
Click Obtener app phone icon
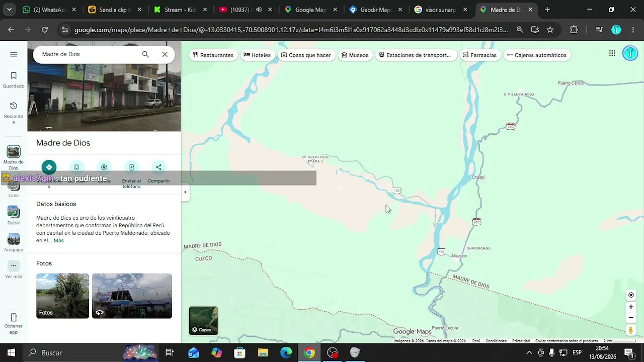(14, 317)
